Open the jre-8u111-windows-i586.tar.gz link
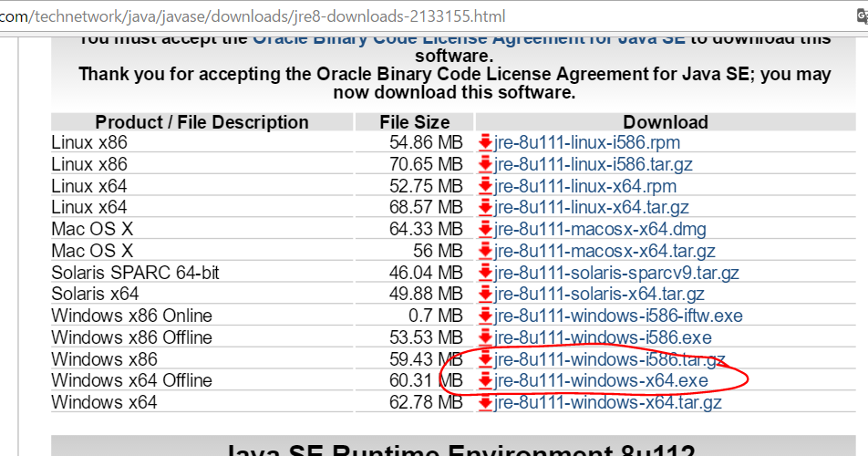The width and height of the screenshot is (868, 456). point(609,359)
